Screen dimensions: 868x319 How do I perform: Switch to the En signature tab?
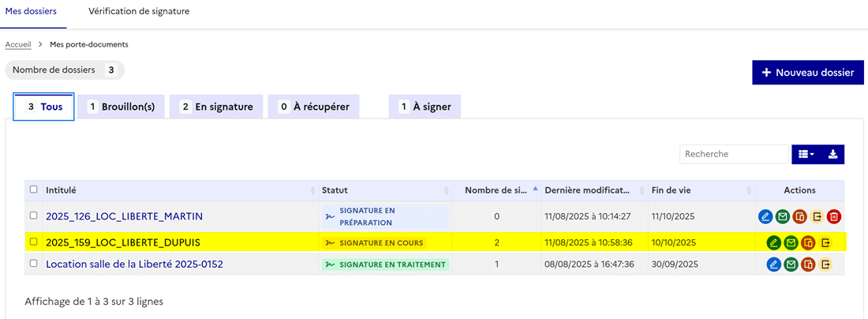[x=216, y=107]
